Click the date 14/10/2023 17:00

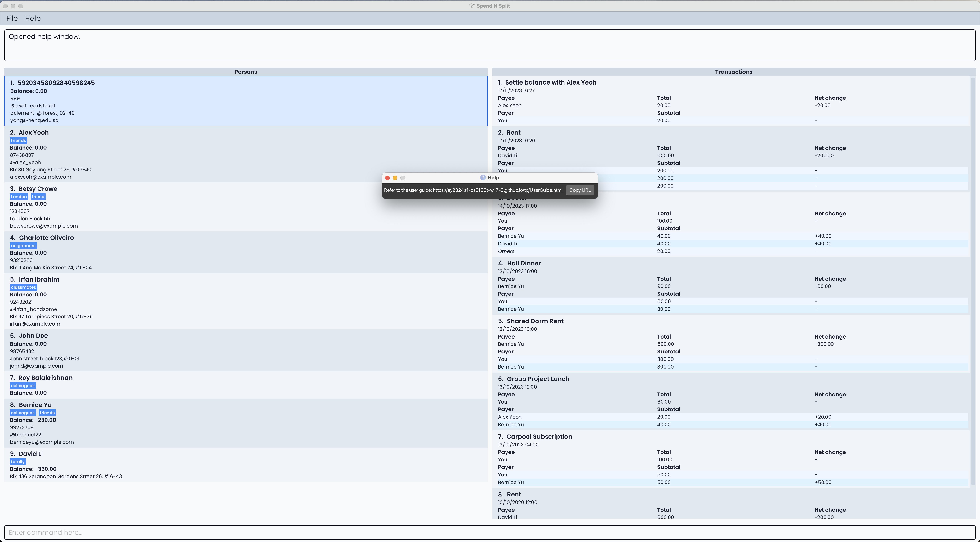tap(517, 206)
